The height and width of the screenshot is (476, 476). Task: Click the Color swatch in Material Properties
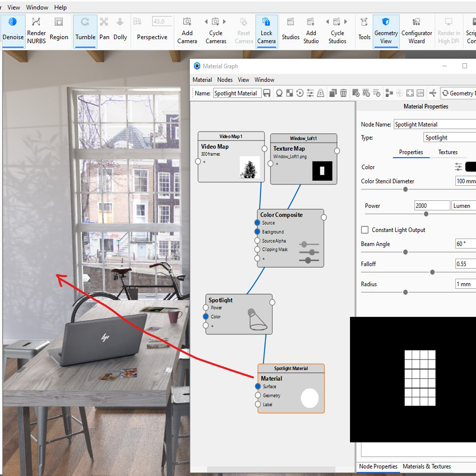(x=470, y=167)
